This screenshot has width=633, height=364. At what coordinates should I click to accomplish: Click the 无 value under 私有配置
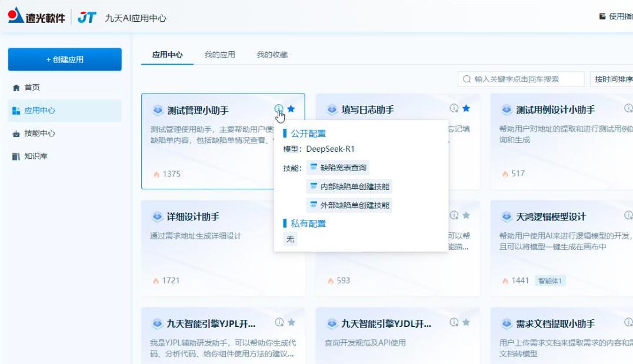290,239
